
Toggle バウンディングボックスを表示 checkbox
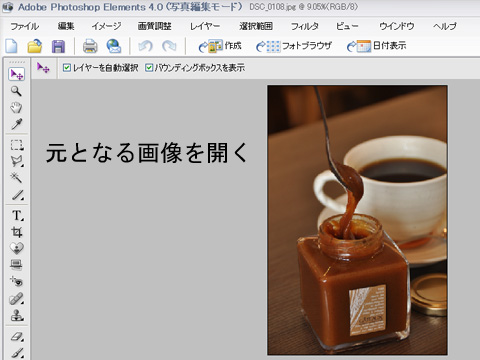(x=149, y=68)
